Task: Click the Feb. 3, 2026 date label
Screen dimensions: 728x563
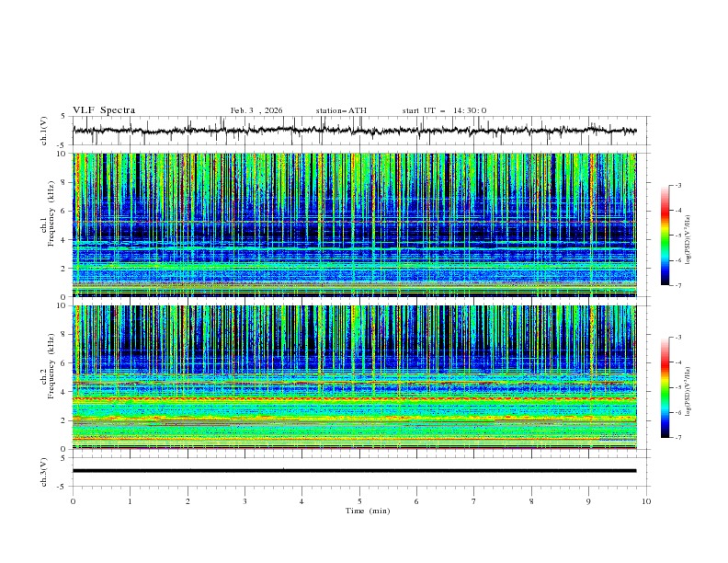Action: pyautogui.click(x=256, y=110)
